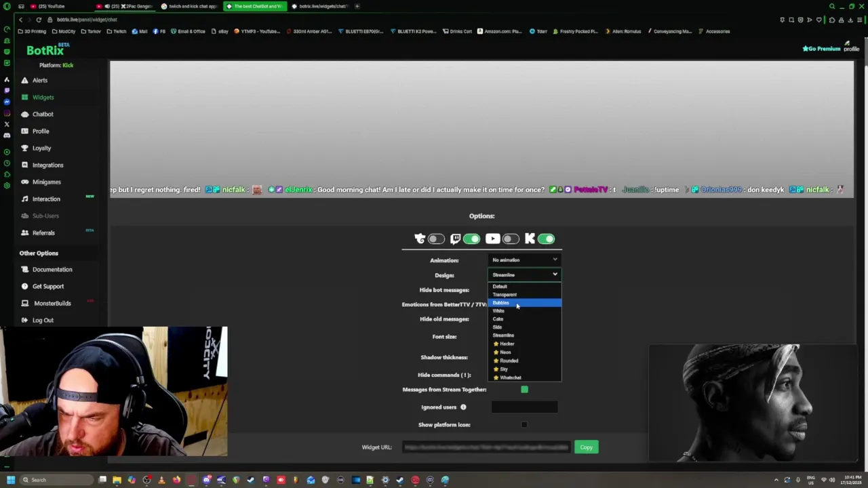Open Get Support in the sidebar
Screen dimensions: 868x488
(47, 286)
